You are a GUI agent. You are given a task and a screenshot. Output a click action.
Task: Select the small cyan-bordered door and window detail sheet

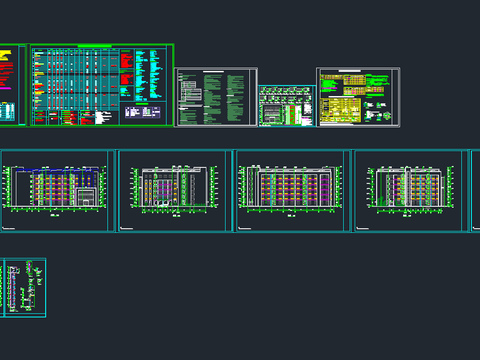click(x=287, y=106)
